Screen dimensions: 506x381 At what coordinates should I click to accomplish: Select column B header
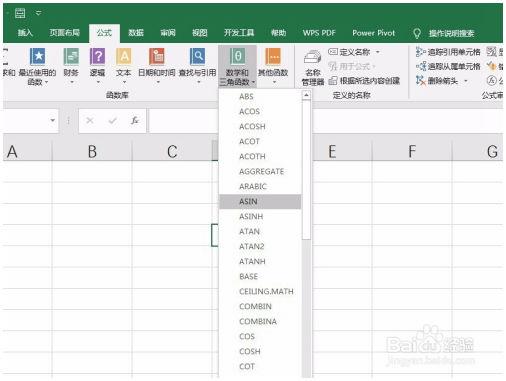(92, 152)
